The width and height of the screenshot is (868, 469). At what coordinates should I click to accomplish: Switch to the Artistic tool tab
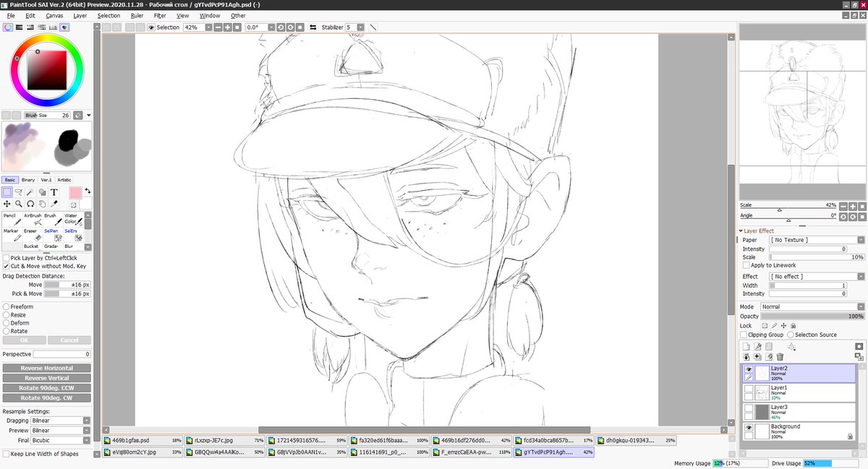(x=64, y=180)
